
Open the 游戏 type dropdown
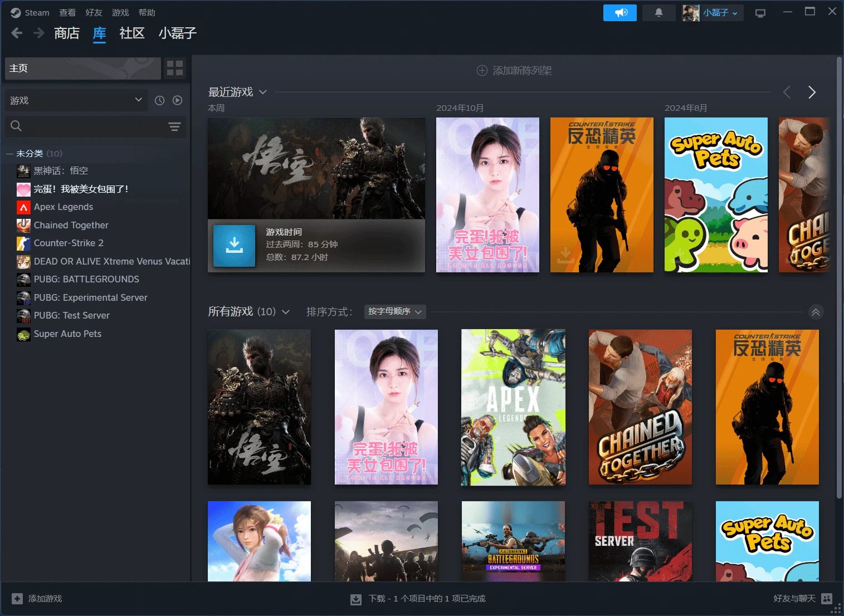[76, 100]
